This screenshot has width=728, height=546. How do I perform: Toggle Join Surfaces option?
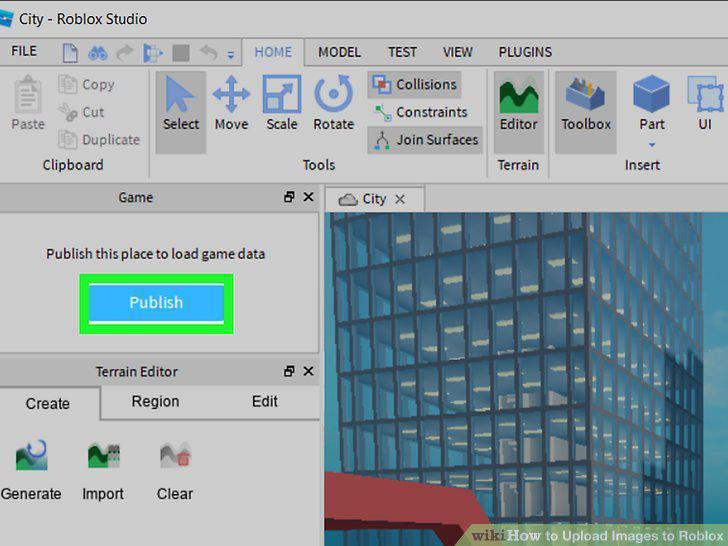coord(425,140)
